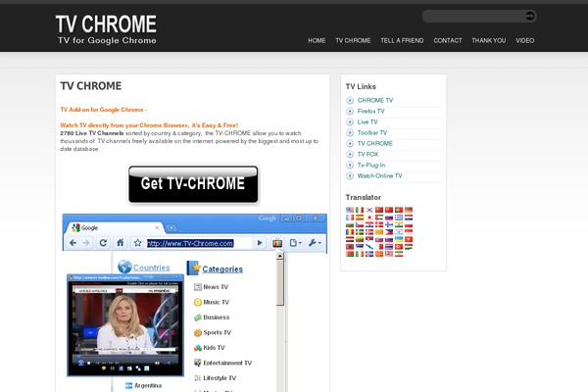
Task: Open the wrench menu in the pictured browser
Action: coord(315,243)
